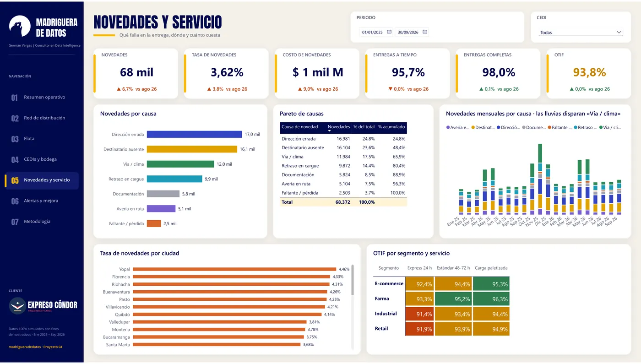Click the Dirección errada bar
This screenshot has width=641, height=364.
point(194,135)
